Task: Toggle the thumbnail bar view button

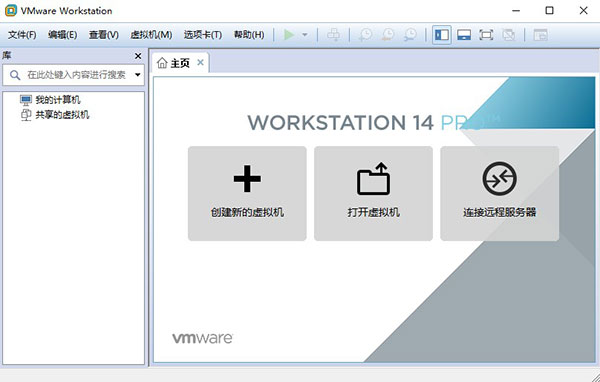Action: pos(464,35)
